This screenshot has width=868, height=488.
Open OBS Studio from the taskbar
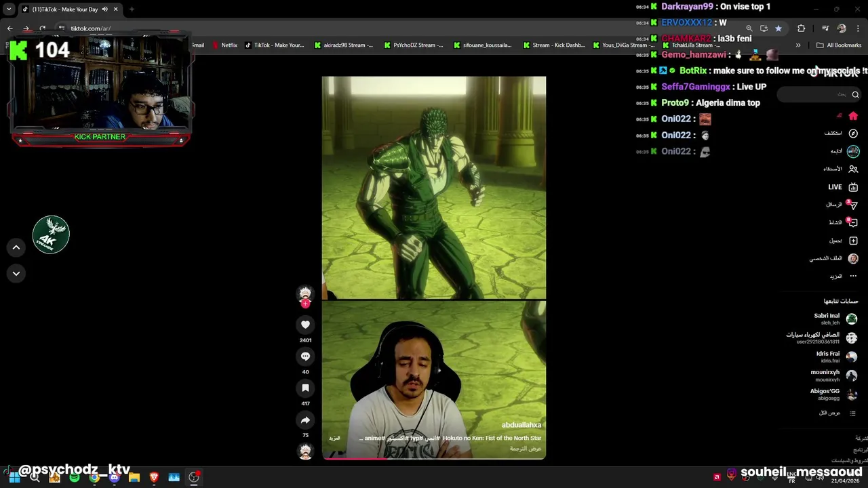(194, 477)
